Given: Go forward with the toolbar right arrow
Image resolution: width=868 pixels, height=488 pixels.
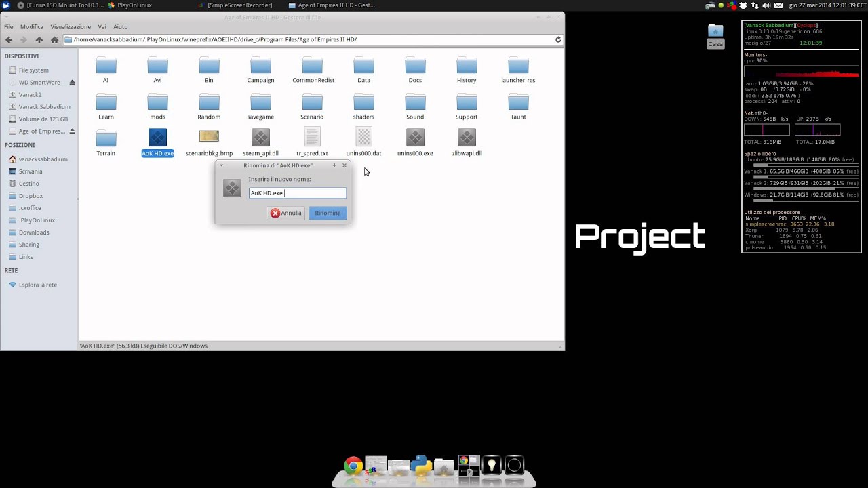Looking at the screenshot, I should coord(24,40).
